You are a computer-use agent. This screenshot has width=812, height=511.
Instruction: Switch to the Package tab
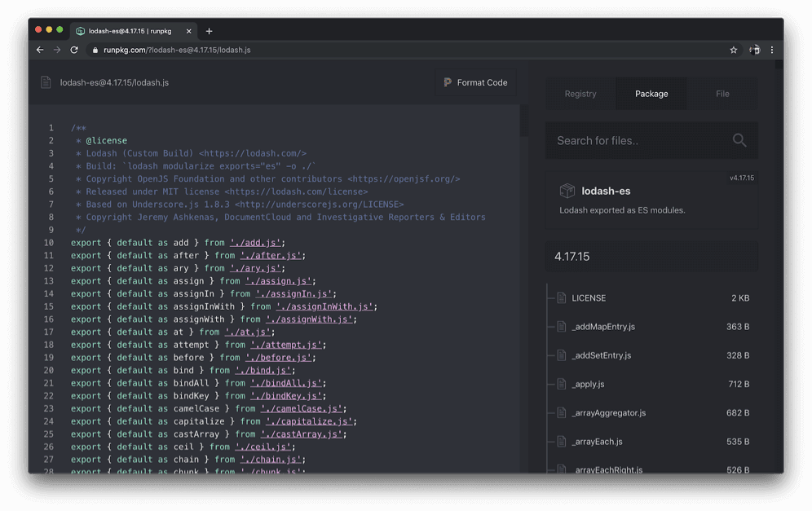click(651, 94)
